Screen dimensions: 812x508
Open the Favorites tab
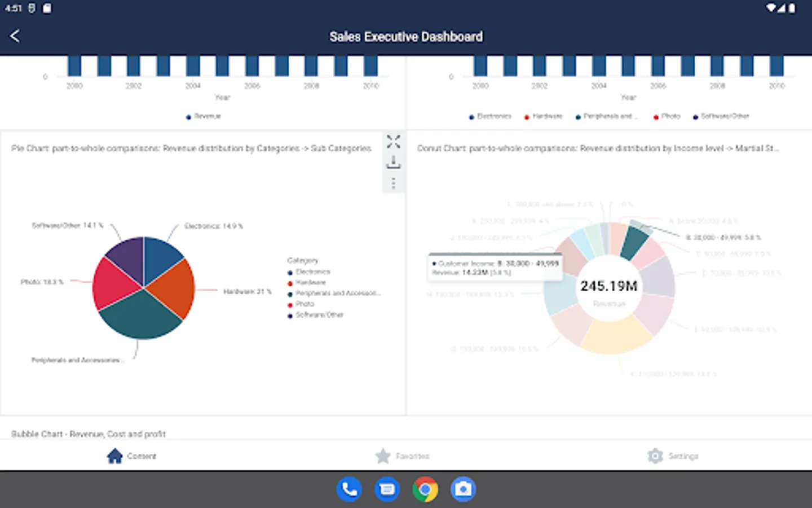402,456
